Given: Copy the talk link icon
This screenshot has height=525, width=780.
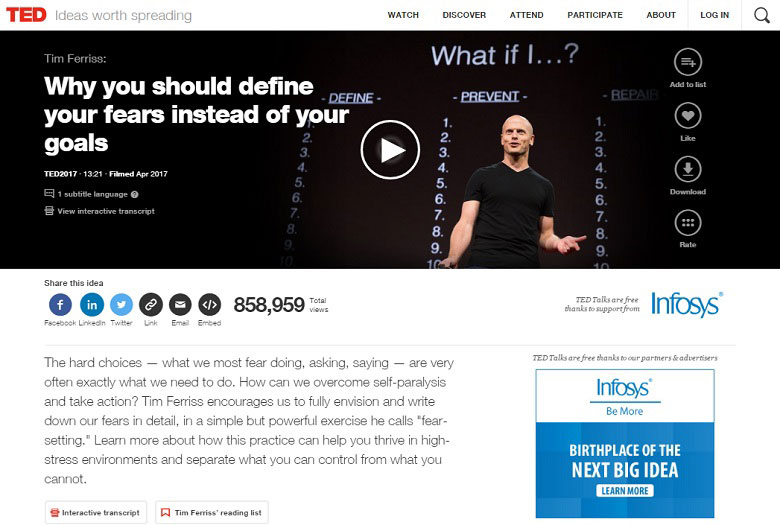Looking at the screenshot, I should tap(151, 305).
